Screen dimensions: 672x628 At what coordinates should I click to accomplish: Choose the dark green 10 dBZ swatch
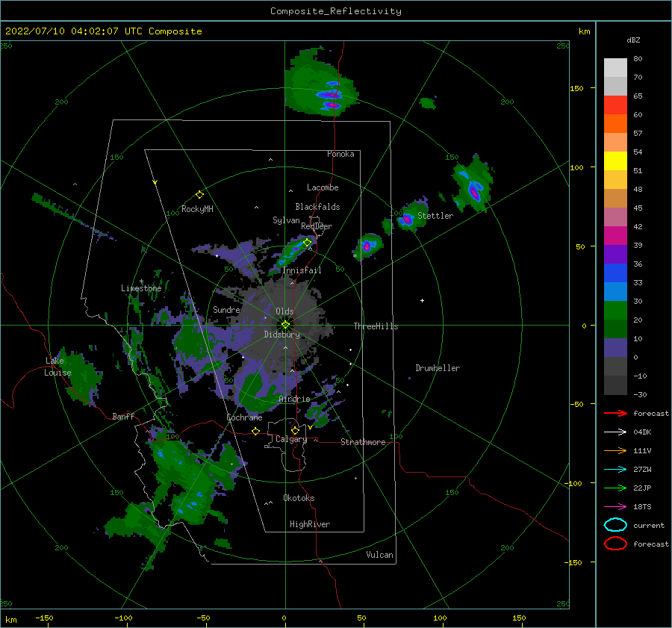[615, 329]
